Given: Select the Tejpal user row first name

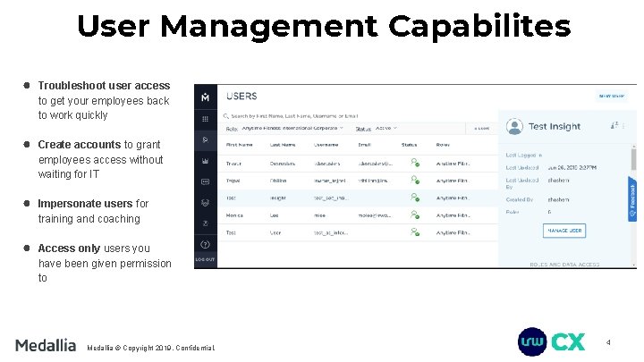Looking at the screenshot, I should (233, 181).
